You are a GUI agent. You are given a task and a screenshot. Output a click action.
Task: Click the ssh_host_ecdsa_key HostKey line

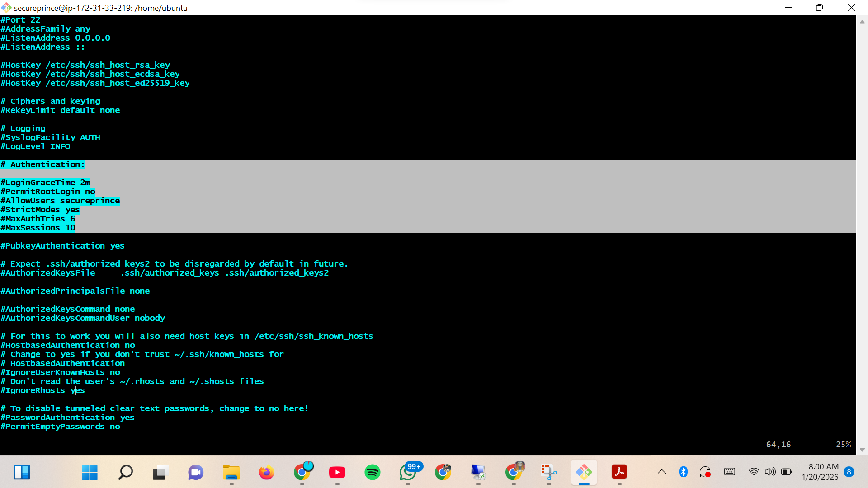[x=90, y=74]
